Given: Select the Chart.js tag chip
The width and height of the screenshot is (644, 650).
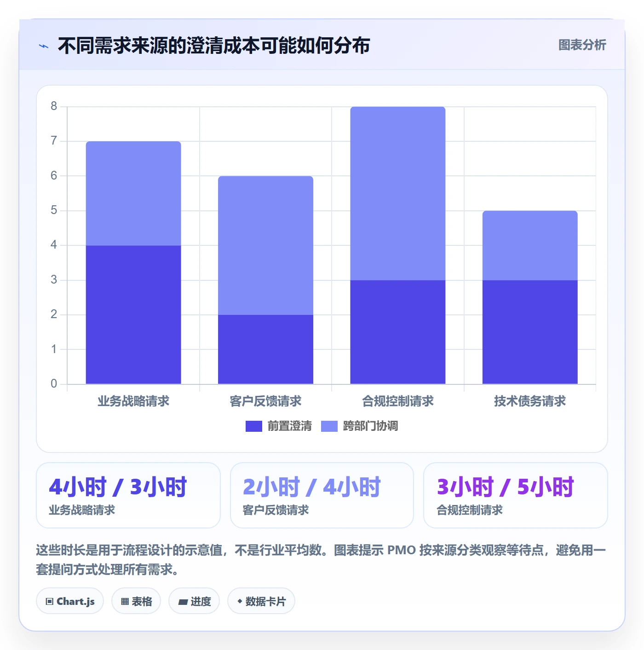Looking at the screenshot, I should click(70, 601).
